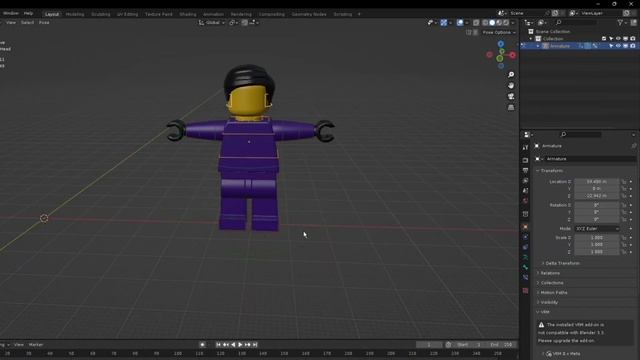Image resolution: width=640 pixels, height=360 pixels.
Task: Open Select menu in viewport header
Action: [x=27, y=23]
